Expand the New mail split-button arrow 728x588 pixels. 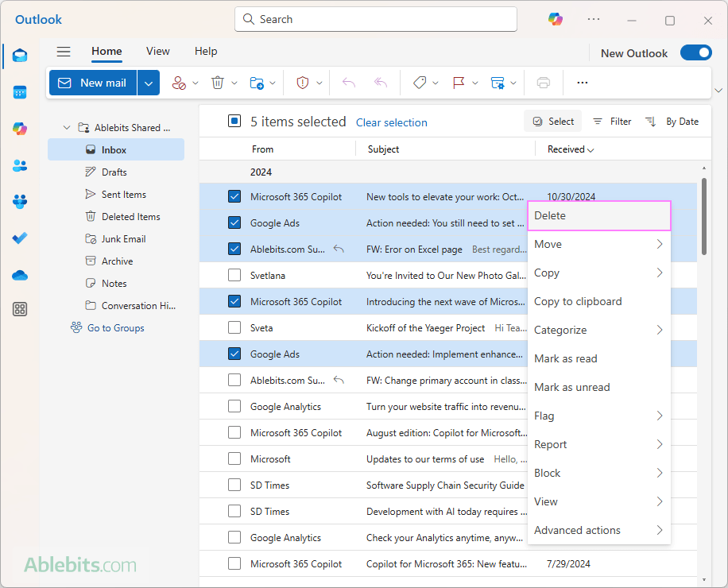148,83
